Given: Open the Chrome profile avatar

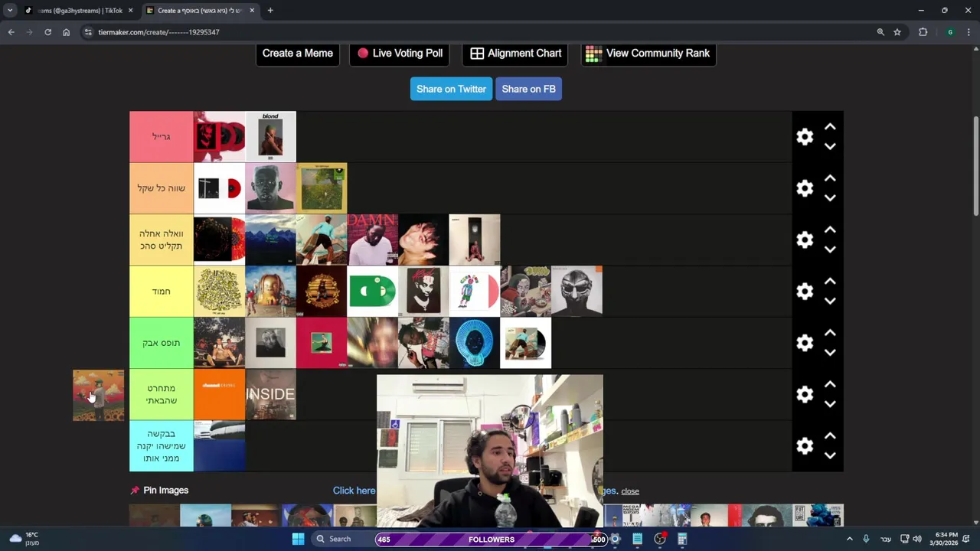Looking at the screenshot, I should pyautogui.click(x=950, y=32).
